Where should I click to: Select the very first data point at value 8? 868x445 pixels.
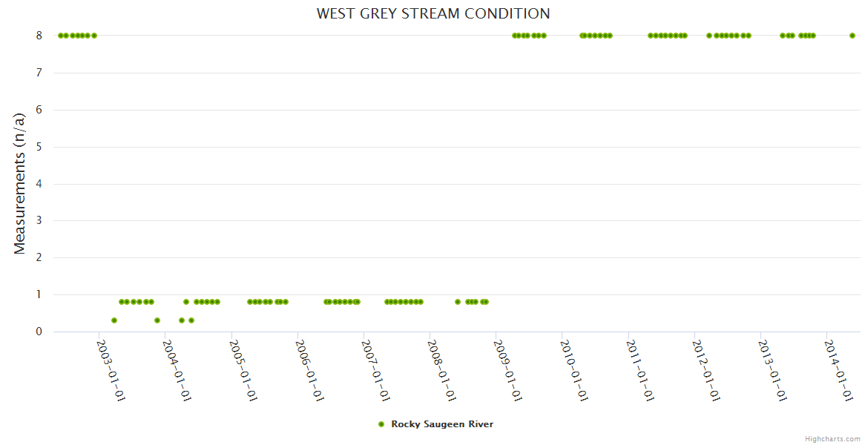(61, 36)
